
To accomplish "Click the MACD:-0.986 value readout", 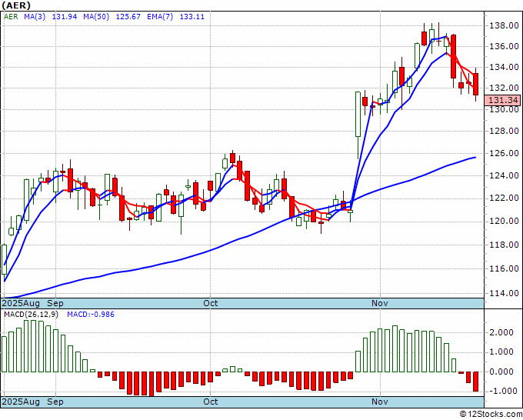I will [91, 315].
